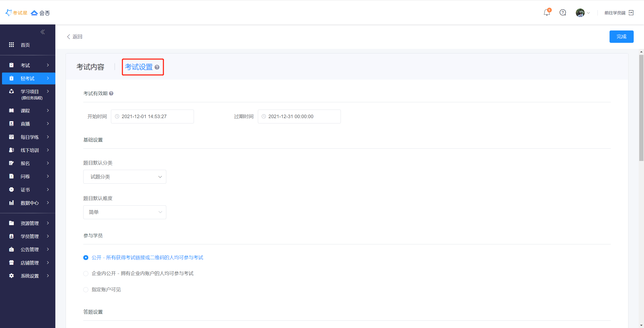Viewport: 644px width, 328px height.
Task: Click the help question mark in header
Action: click(562, 13)
